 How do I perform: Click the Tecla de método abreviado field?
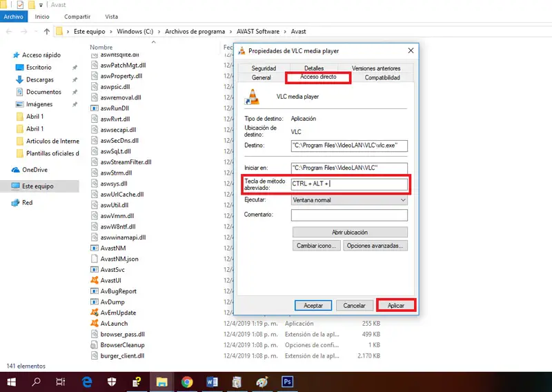[349, 184]
